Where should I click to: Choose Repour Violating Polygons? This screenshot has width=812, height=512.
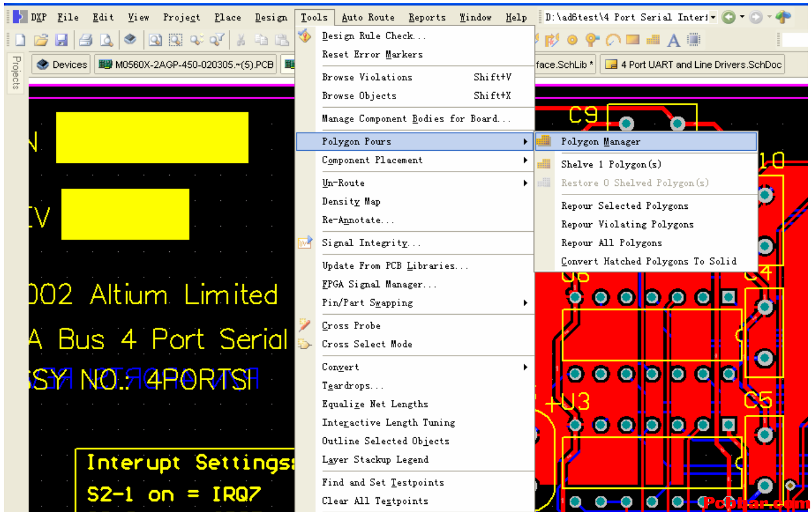click(646, 224)
